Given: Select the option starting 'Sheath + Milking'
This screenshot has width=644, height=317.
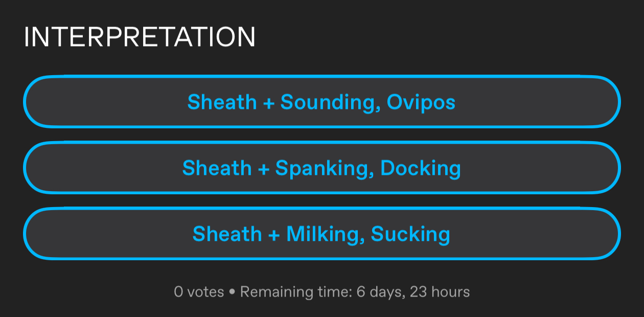Looking at the screenshot, I should click(321, 234).
